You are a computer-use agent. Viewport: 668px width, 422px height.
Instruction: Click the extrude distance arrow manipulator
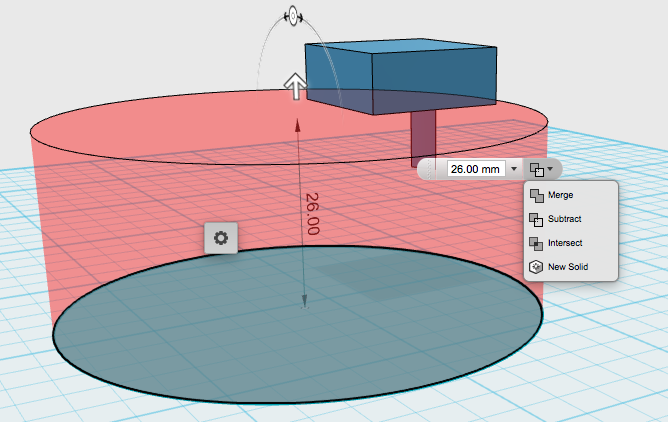coord(295,86)
